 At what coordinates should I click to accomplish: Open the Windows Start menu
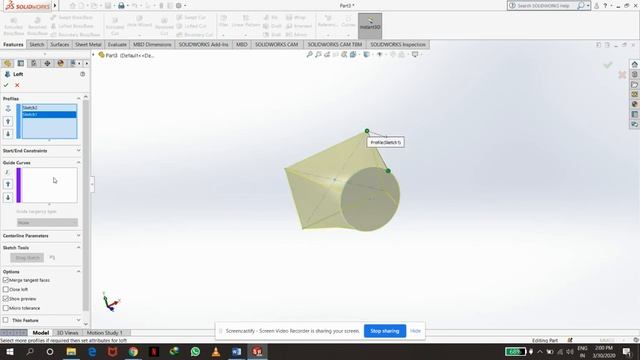[x=10, y=351]
